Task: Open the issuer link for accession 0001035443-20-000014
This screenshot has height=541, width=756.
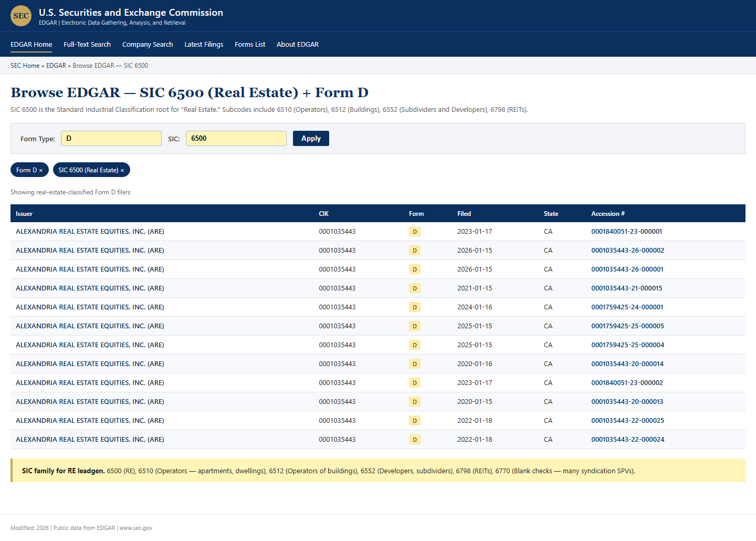Action: click(90, 364)
